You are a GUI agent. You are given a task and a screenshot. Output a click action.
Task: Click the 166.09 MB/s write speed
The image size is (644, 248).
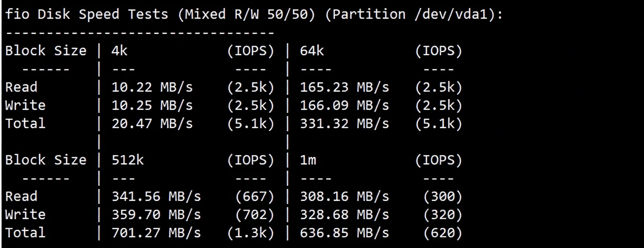[x=344, y=105]
